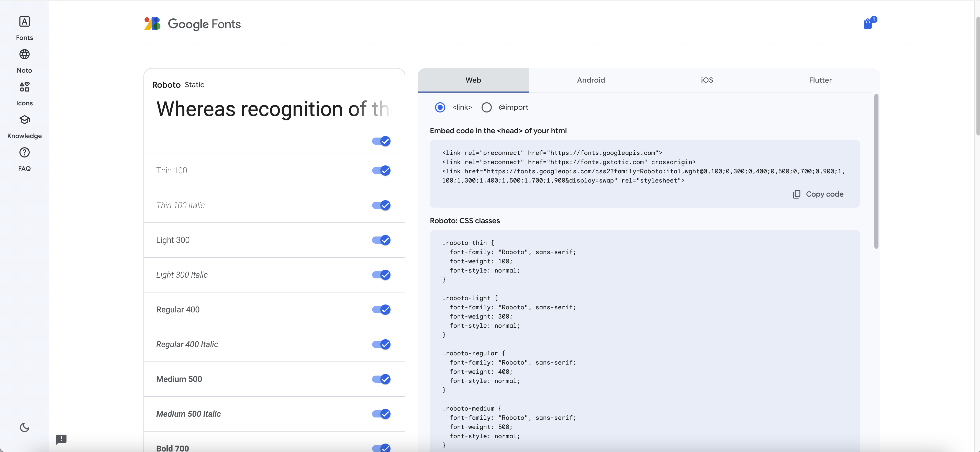
Task: Select the @import radio option
Action: pyautogui.click(x=487, y=107)
